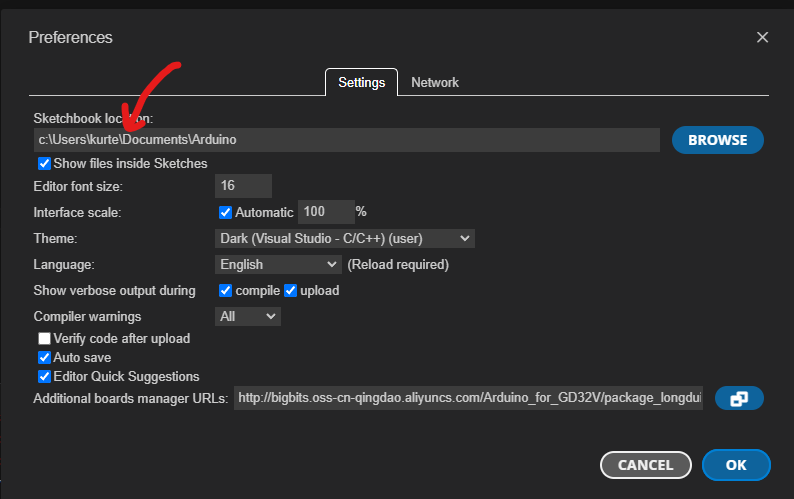Click the Additional boards manager URLs text field
This screenshot has width=794, height=499.
tap(469, 399)
